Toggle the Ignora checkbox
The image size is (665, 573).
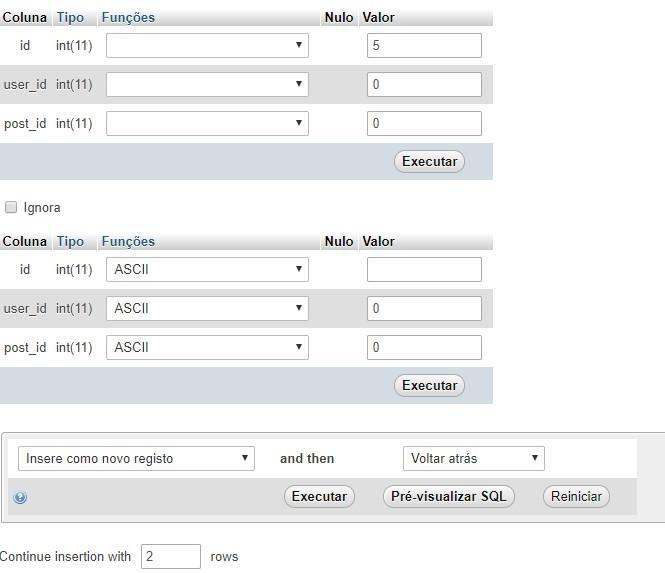point(12,207)
